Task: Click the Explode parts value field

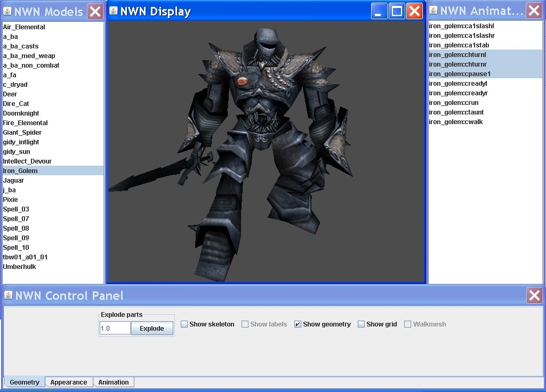Action: (x=115, y=328)
